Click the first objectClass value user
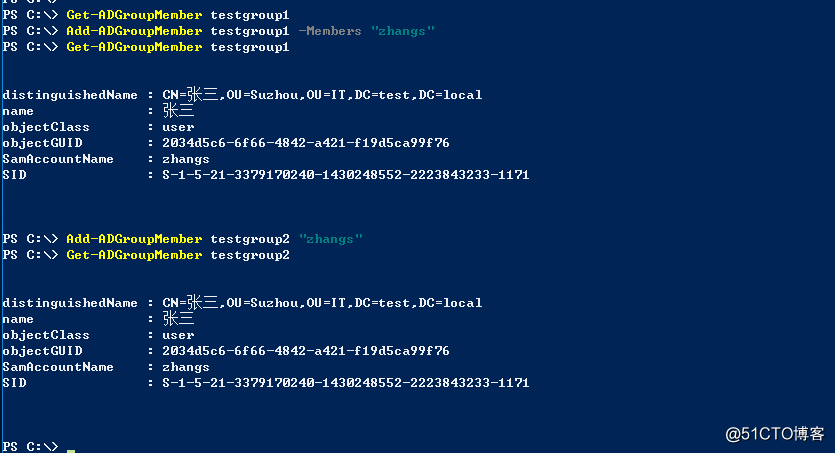The image size is (835, 453). (x=178, y=127)
